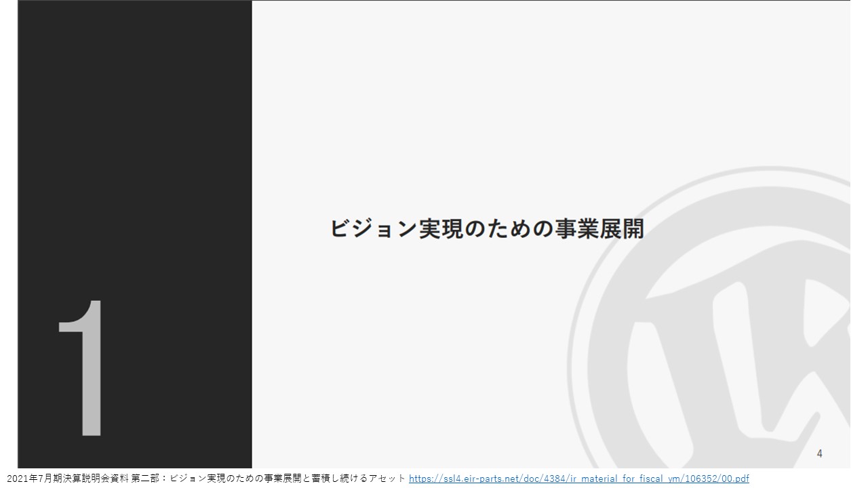
Task: Click the heading 'ビジョン実現のための事業展開'
Action: [x=486, y=228]
